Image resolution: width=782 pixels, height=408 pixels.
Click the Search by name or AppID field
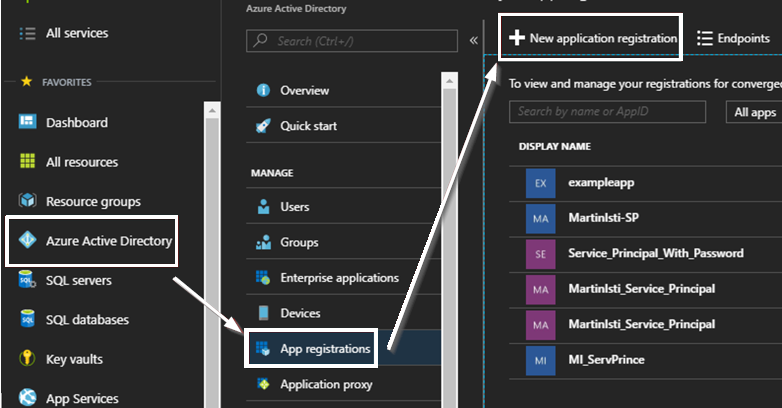coord(607,112)
